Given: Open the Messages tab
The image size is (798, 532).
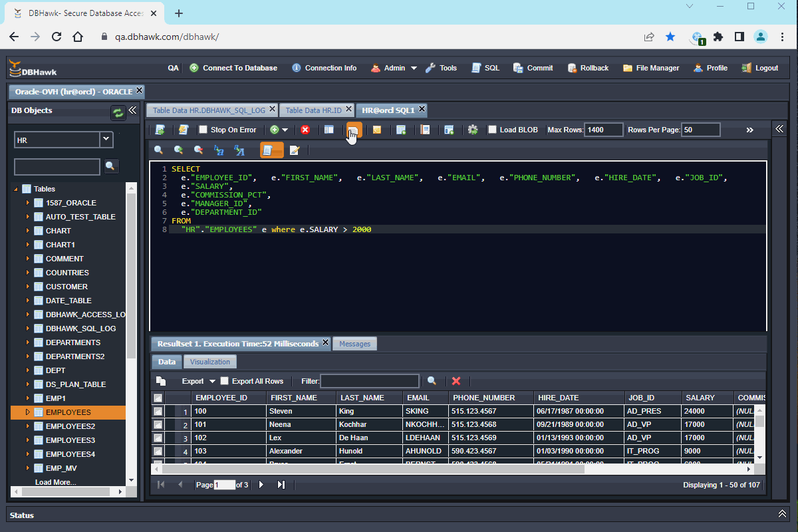Looking at the screenshot, I should pyautogui.click(x=355, y=344).
